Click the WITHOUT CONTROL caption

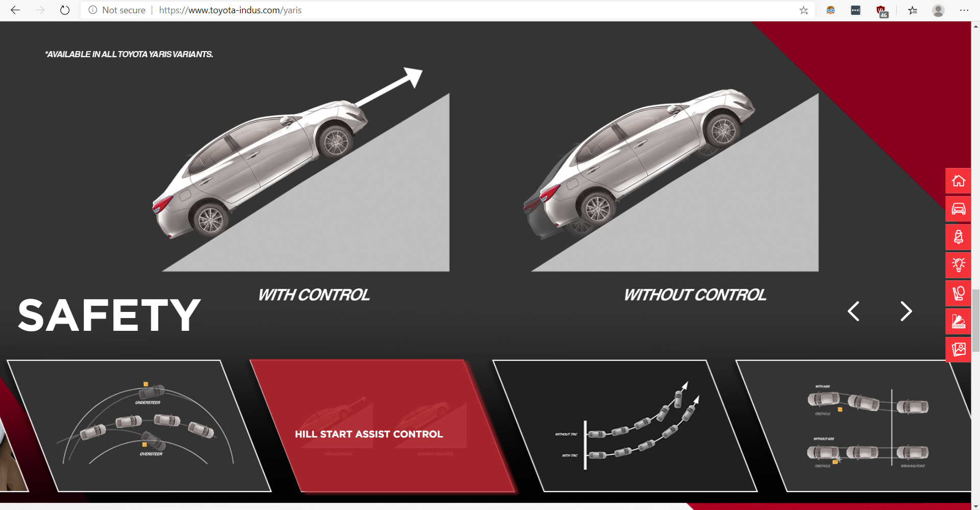695,295
